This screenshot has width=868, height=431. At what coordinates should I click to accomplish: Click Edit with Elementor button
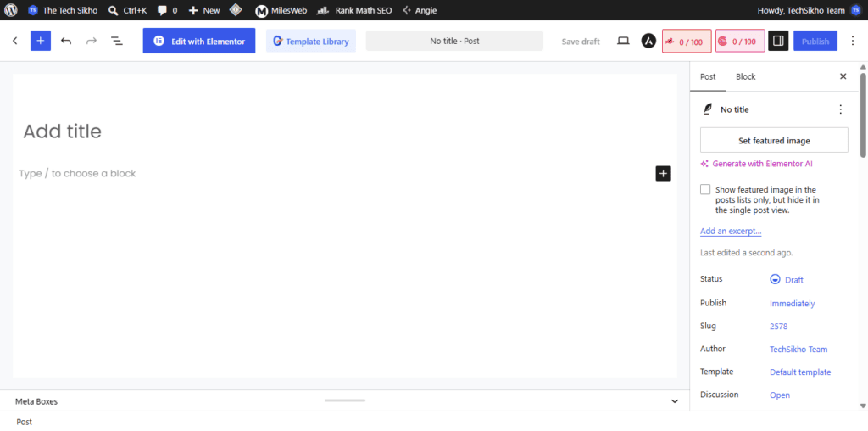point(198,41)
